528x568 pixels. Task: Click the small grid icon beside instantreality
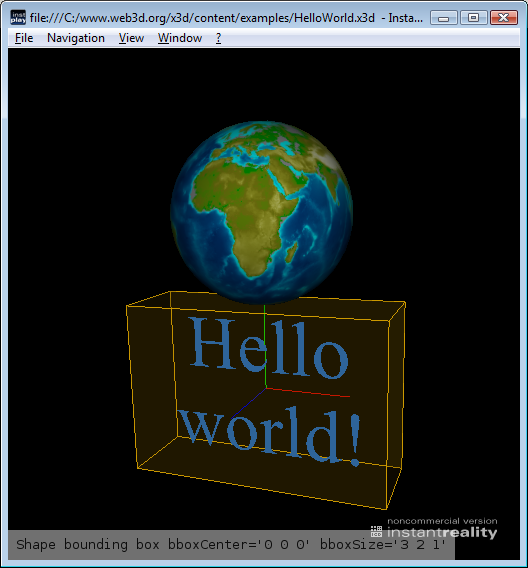pos(376,531)
